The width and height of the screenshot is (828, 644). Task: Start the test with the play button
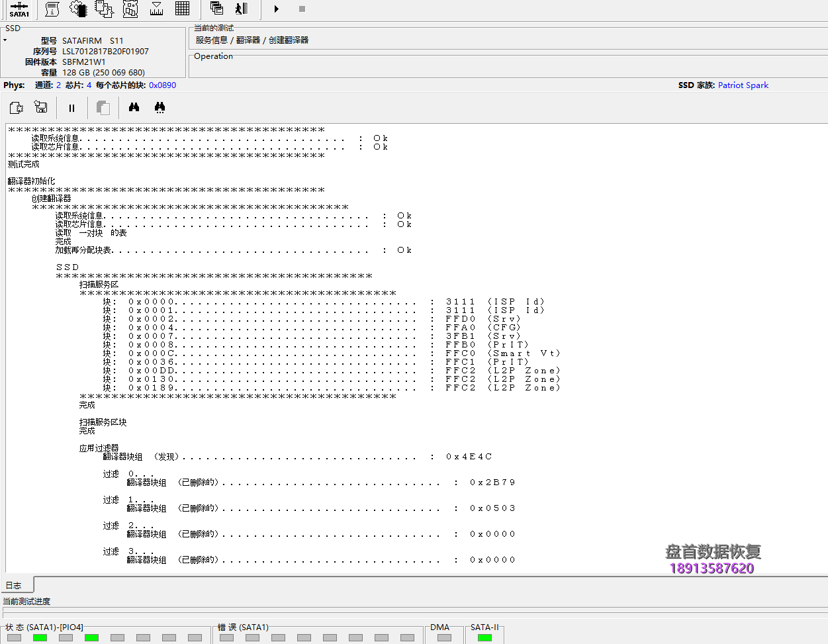tap(277, 9)
